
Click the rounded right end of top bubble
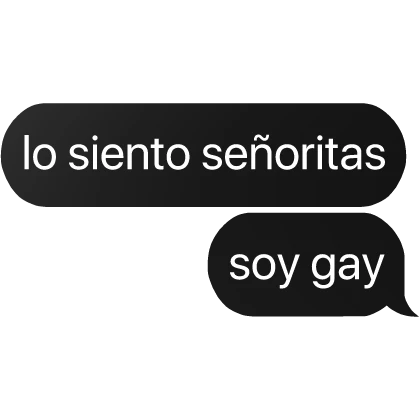pos(387,155)
